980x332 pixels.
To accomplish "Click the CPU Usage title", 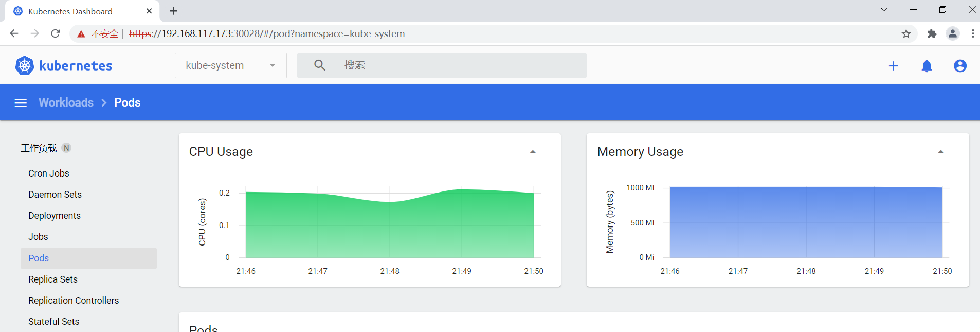I will tap(221, 152).
